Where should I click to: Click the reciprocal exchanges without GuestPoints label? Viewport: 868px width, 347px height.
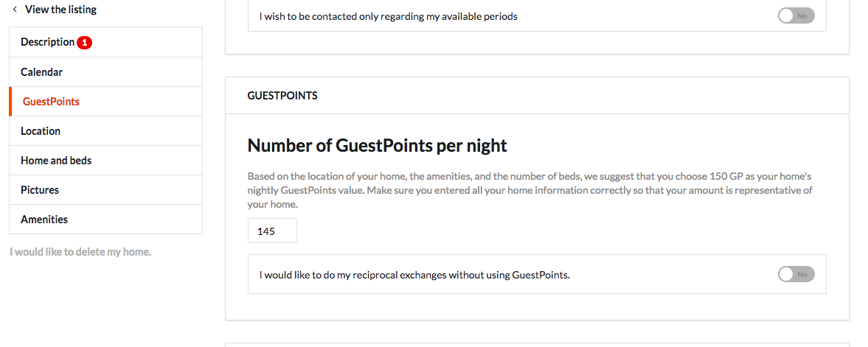pyautogui.click(x=414, y=275)
